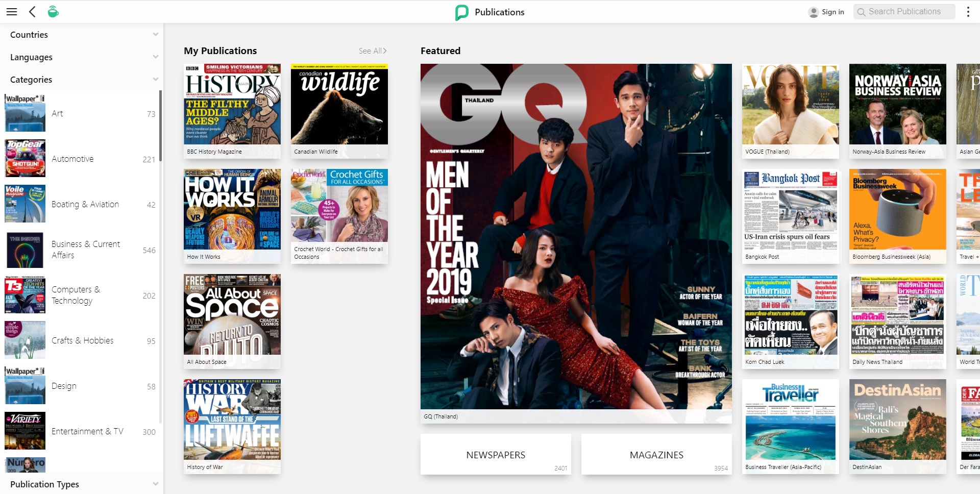Open the three-dot more options menu

(x=968, y=12)
